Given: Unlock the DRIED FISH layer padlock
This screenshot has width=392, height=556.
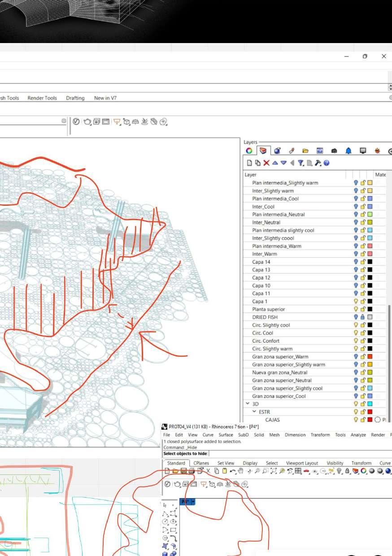Looking at the screenshot, I should point(363,317).
